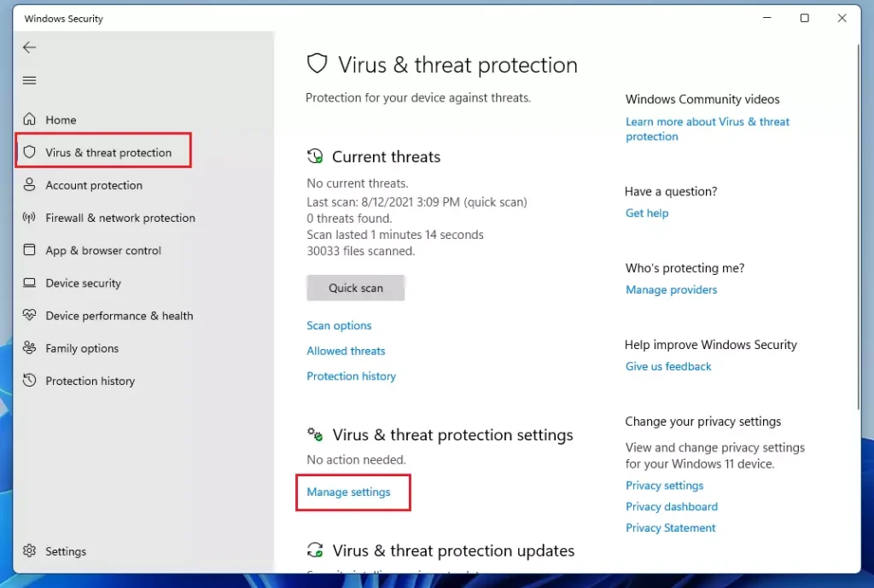This screenshot has width=874, height=588.
Task: Click the Home house icon
Action: pos(30,119)
